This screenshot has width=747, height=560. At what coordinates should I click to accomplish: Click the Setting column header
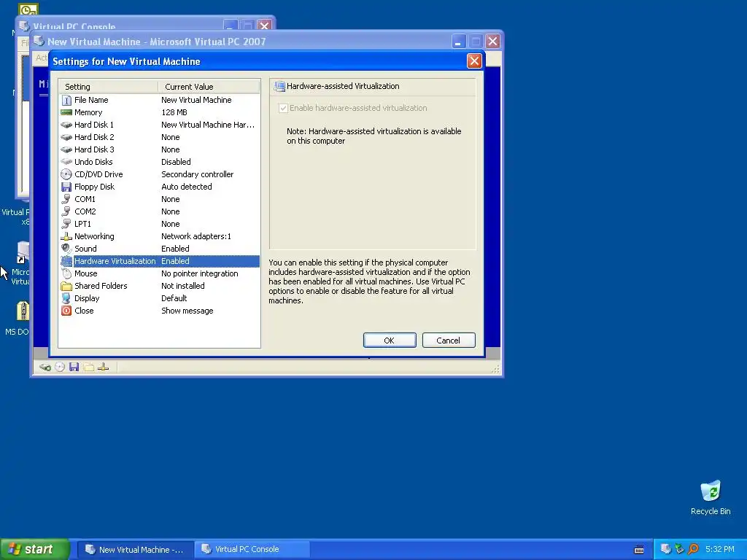[x=109, y=87]
